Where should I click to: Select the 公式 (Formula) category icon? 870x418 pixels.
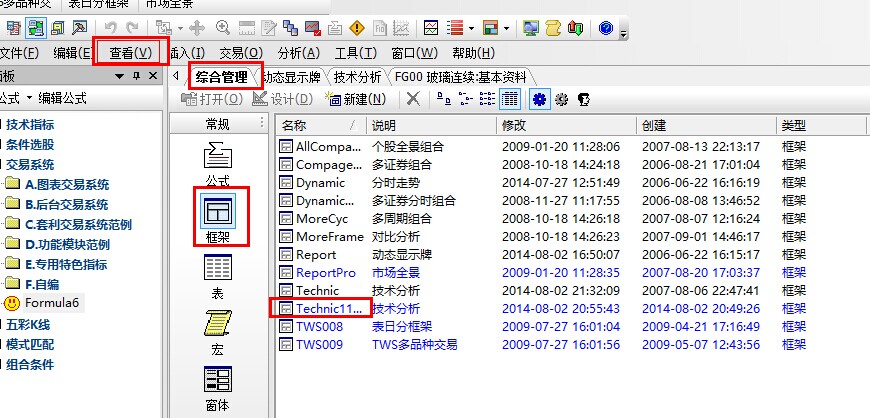click(217, 161)
